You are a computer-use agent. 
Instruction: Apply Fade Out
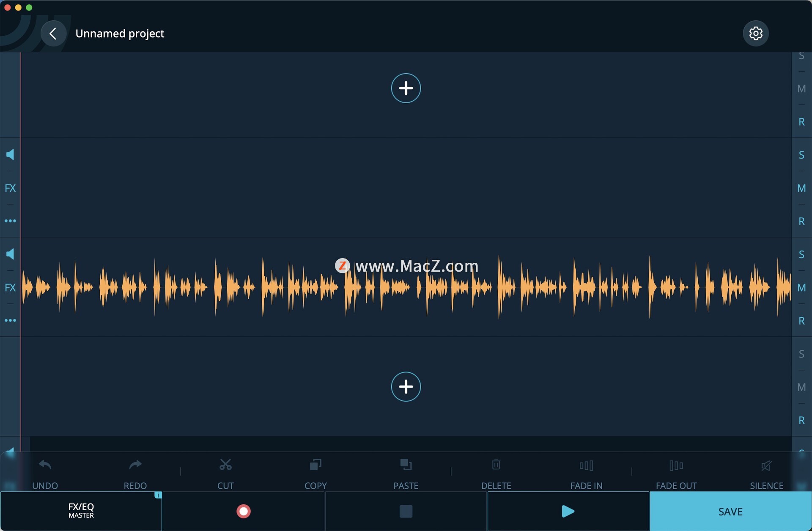click(x=676, y=474)
